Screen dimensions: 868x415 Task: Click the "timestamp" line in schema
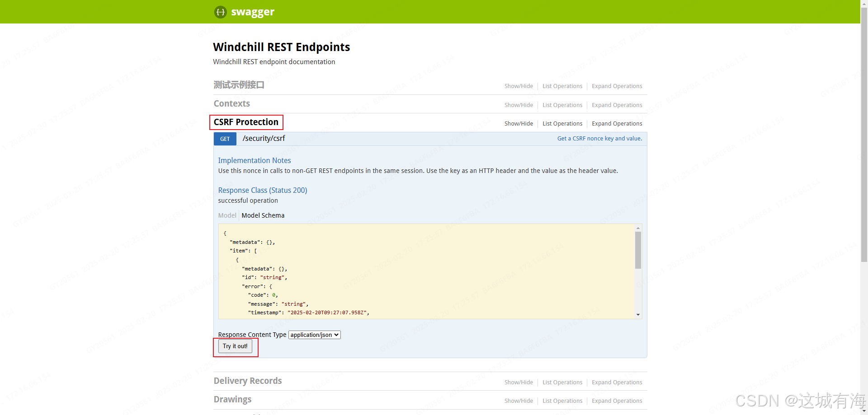click(308, 312)
